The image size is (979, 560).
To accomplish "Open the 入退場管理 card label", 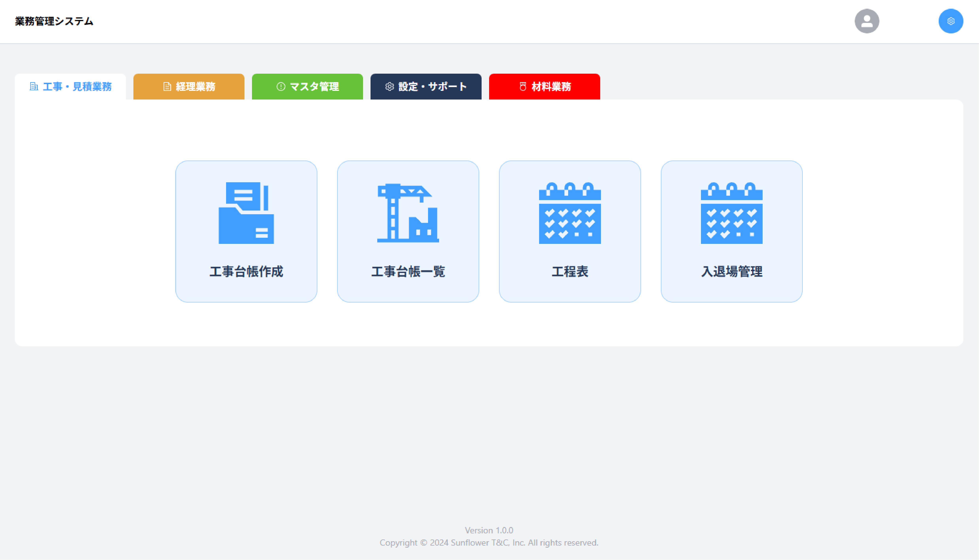I will pos(732,272).
